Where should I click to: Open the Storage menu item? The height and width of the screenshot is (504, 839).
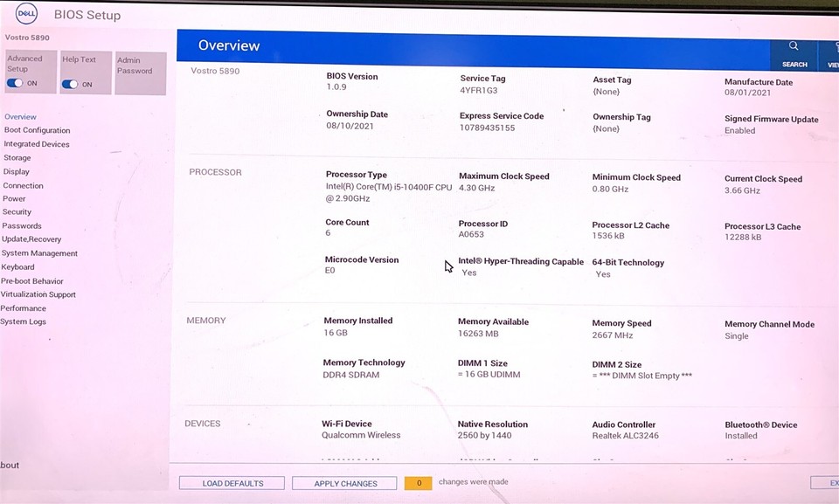[17, 158]
